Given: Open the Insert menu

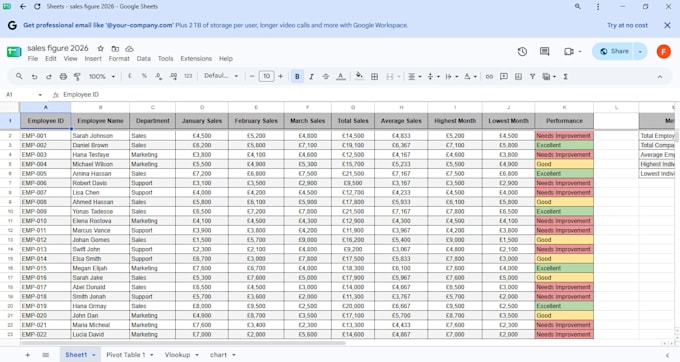Looking at the screenshot, I should point(93,59).
